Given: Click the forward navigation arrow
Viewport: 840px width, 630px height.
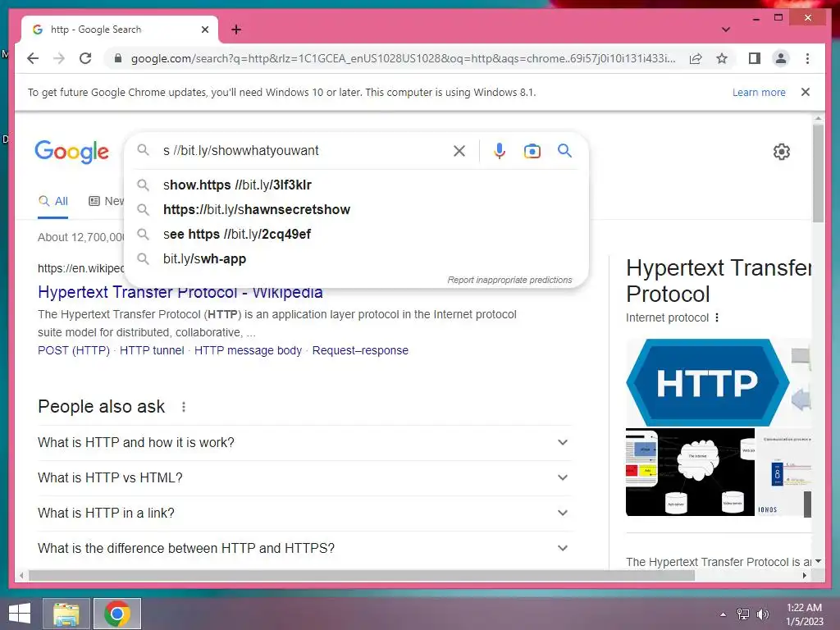Looking at the screenshot, I should [59, 58].
